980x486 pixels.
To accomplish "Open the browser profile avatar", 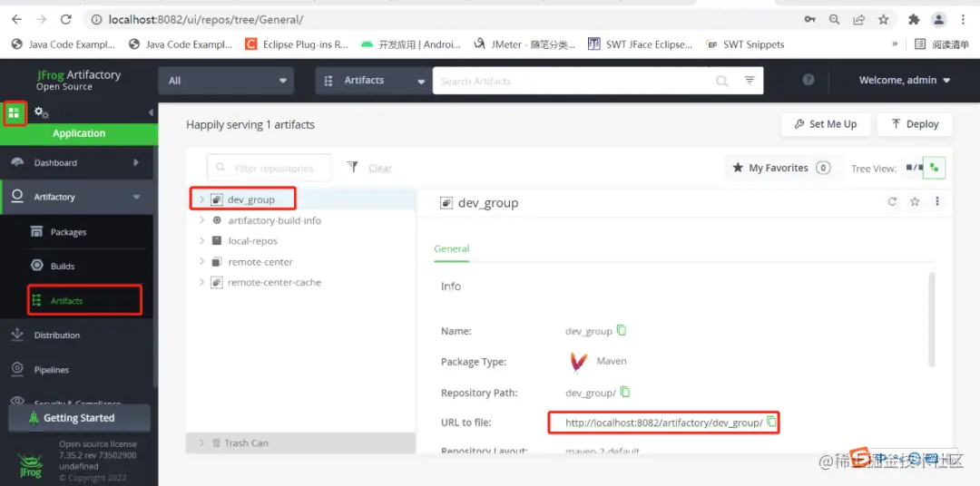I will point(939,19).
